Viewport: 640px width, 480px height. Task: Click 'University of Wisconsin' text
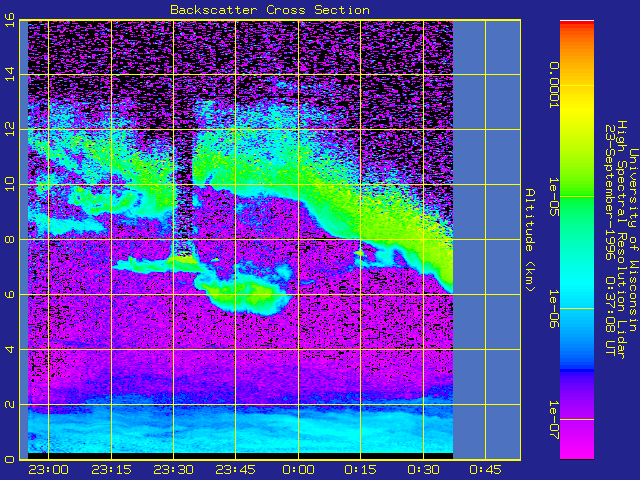[x=633, y=240]
